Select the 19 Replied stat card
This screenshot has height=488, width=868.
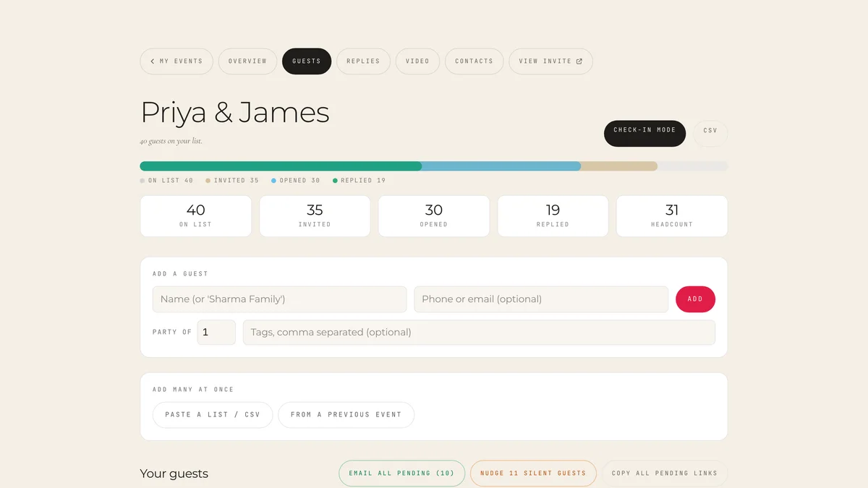(553, 216)
